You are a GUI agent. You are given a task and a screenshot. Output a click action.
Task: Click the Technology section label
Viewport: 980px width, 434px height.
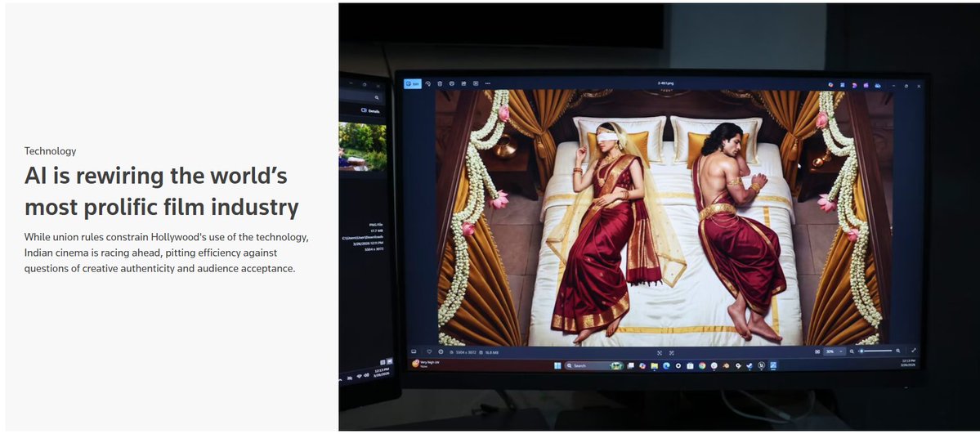pyautogui.click(x=50, y=150)
